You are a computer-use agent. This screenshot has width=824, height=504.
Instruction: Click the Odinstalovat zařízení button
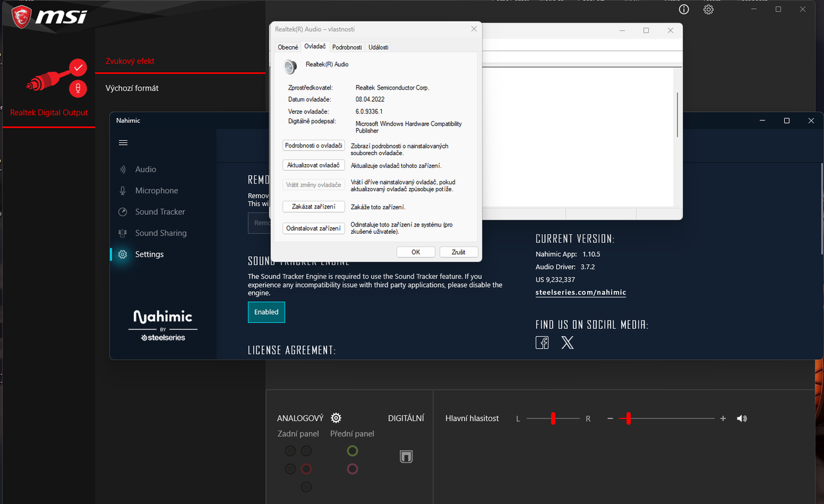click(314, 229)
